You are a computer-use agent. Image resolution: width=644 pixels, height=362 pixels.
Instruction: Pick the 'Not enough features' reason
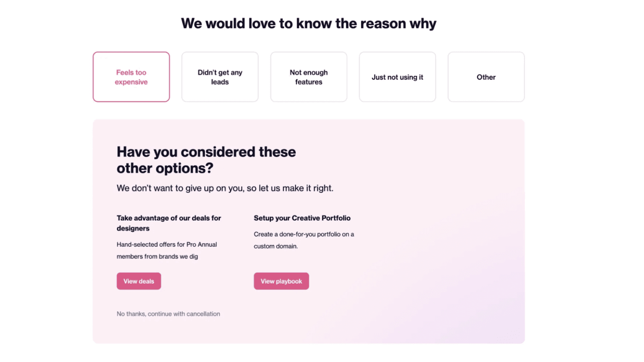pos(309,77)
